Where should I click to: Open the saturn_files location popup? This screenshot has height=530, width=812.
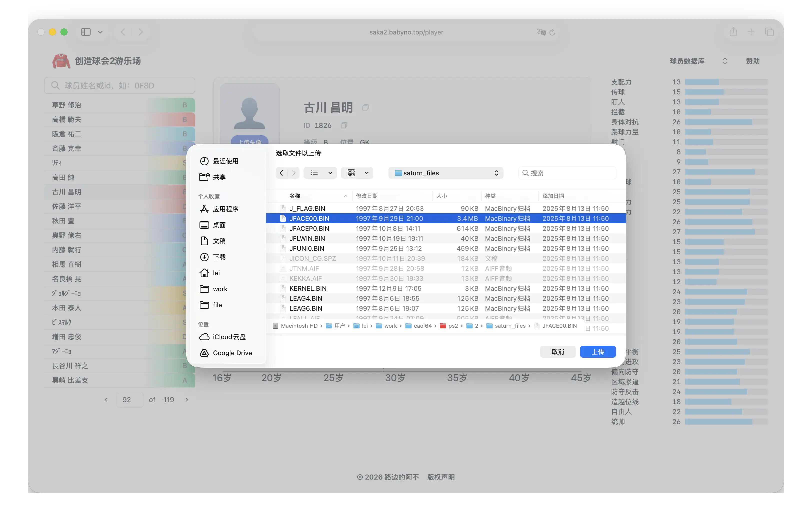tap(446, 173)
